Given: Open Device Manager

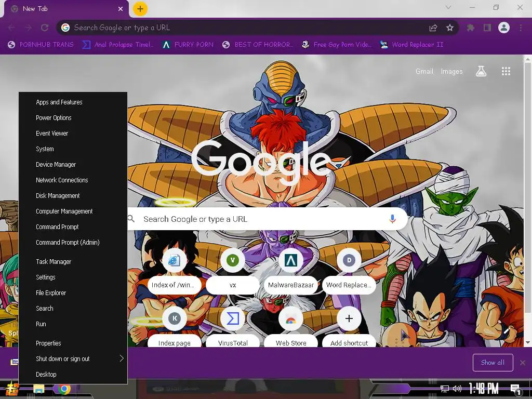Looking at the screenshot, I should [x=73, y=165].
